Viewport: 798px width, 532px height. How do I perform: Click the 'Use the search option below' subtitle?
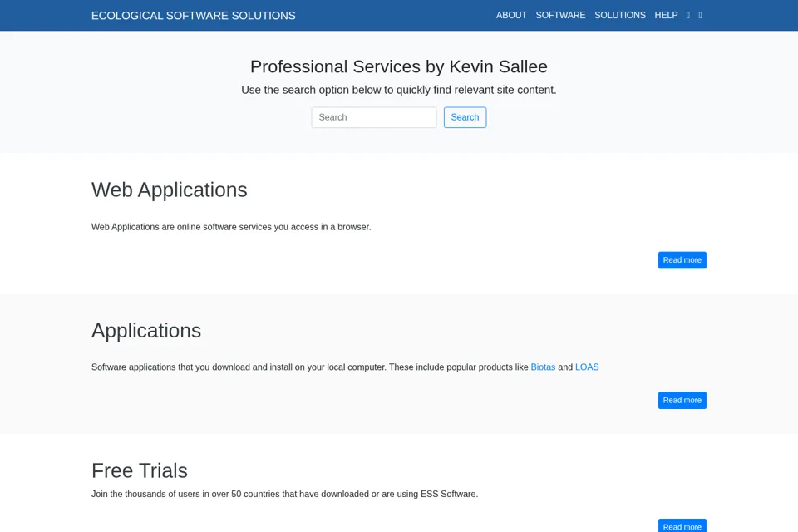point(399,90)
